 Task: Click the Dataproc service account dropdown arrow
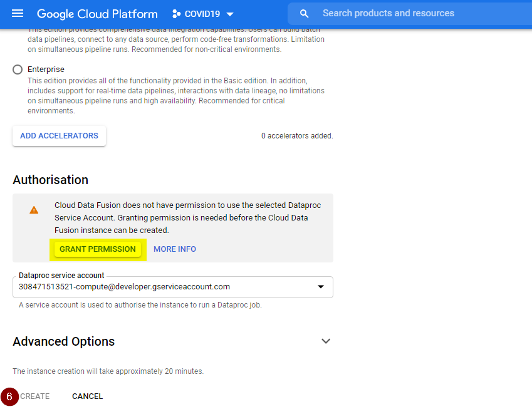321,287
